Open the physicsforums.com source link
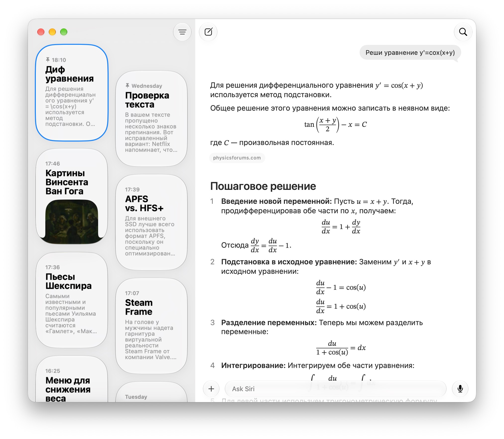The width and height of the screenshot is (504, 439). tap(237, 158)
